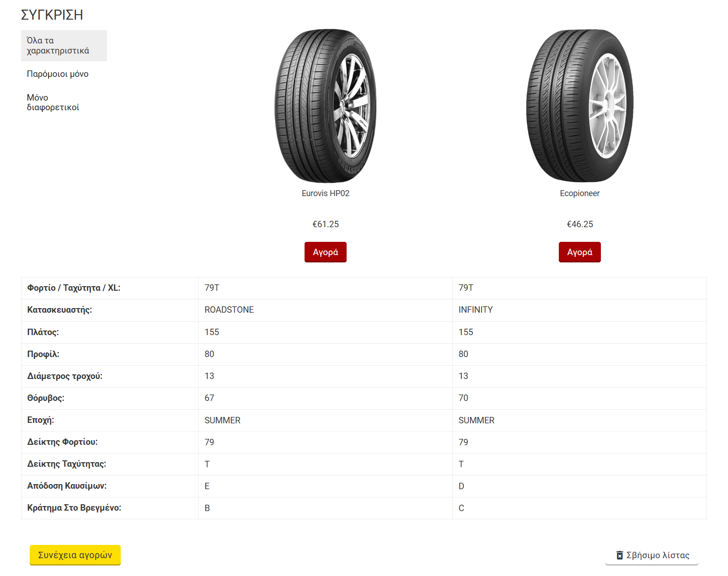Open the Ecopioneer tire image
This screenshot has height=576, width=728.
579,106
